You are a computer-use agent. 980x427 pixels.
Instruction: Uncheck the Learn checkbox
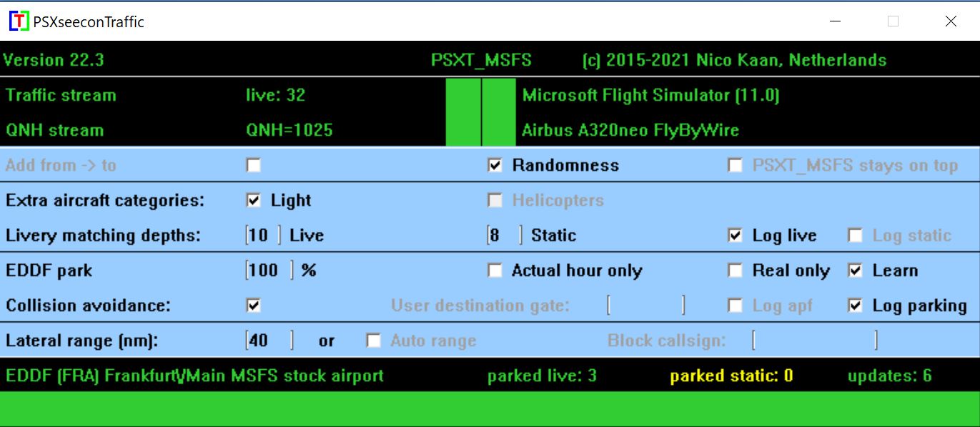[855, 270]
